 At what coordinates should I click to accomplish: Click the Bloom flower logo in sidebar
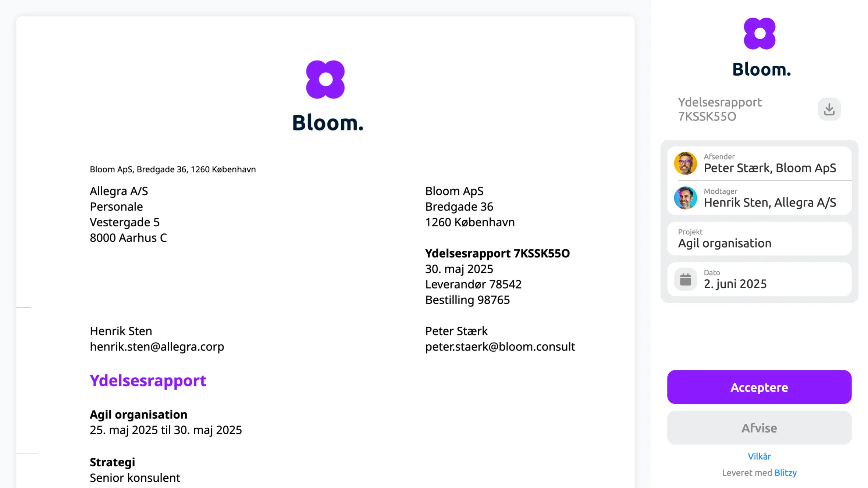(759, 33)
